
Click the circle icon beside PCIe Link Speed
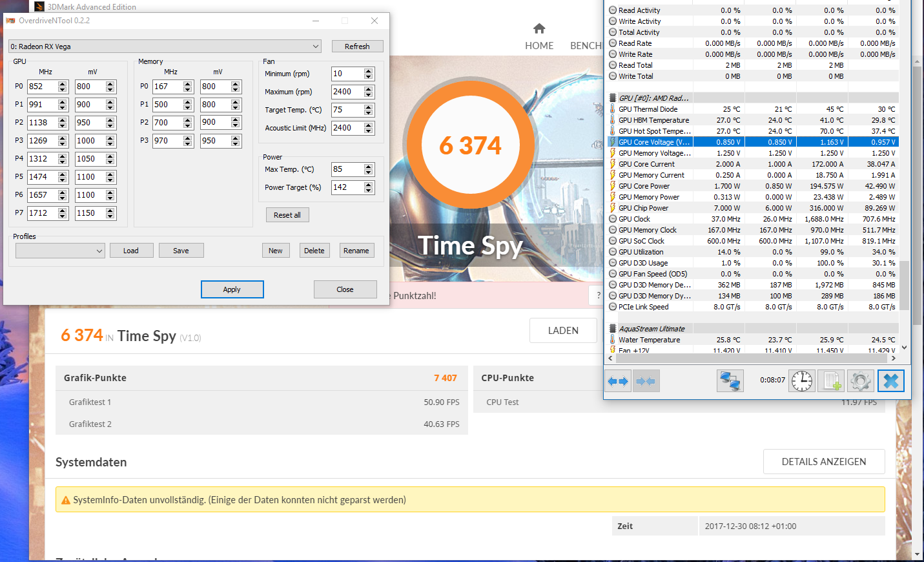coord(612,307)
